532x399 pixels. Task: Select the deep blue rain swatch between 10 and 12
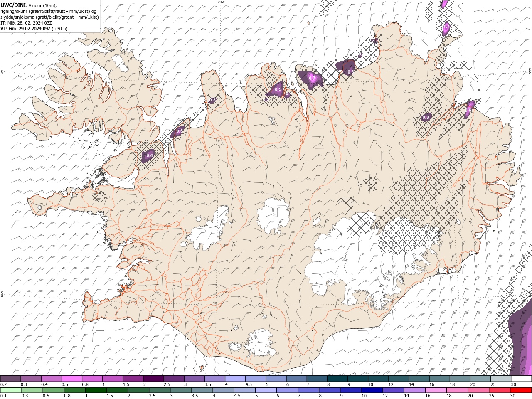tap(372, 390)
